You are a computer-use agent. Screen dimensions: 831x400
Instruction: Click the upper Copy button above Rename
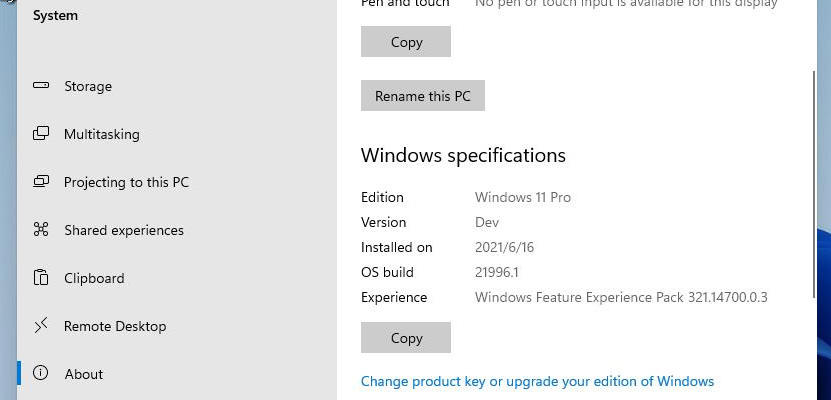pos(406,41)
